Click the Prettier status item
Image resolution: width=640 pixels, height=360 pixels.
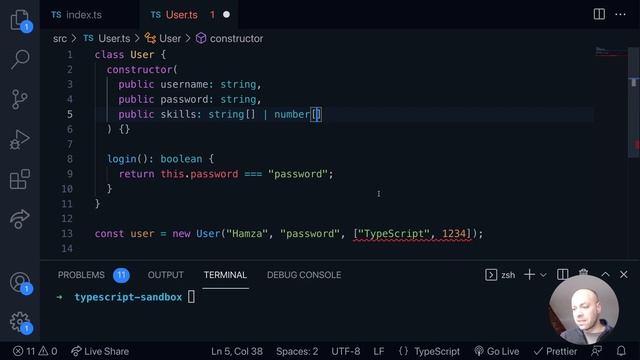click(555, 351)
